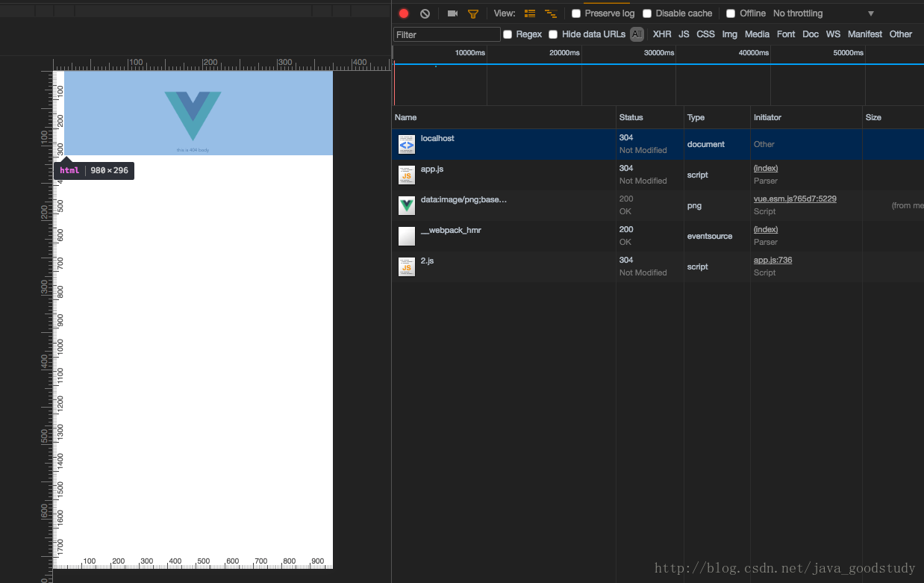The height and width of the screenshot is (583, 924).
Task: Enable the Regex filter checkbox
Action: (508, 34)
